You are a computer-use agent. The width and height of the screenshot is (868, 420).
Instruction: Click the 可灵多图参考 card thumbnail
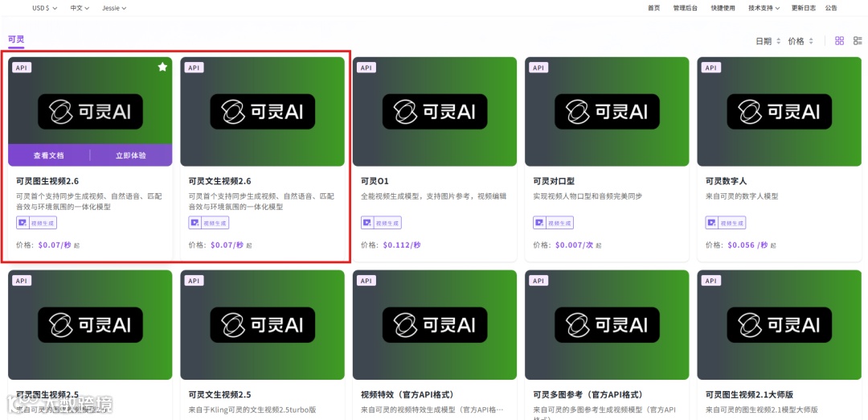click(607, 325)
